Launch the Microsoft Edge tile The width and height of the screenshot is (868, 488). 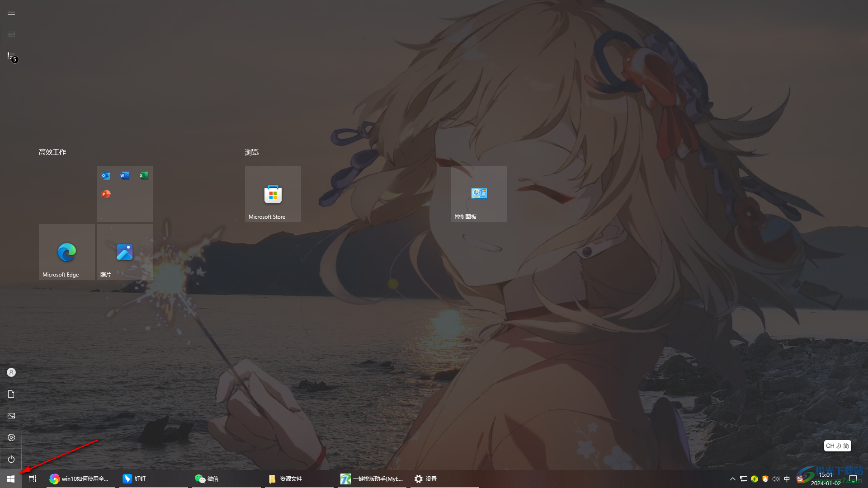tap(67, 252)
